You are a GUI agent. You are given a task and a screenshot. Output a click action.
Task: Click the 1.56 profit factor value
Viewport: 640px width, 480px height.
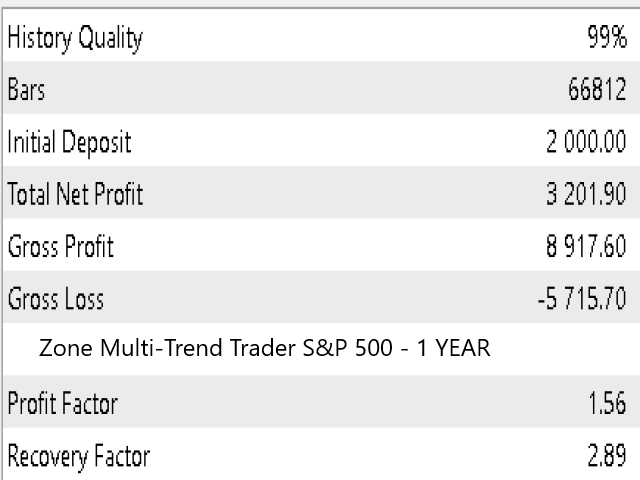pos(607,403)
